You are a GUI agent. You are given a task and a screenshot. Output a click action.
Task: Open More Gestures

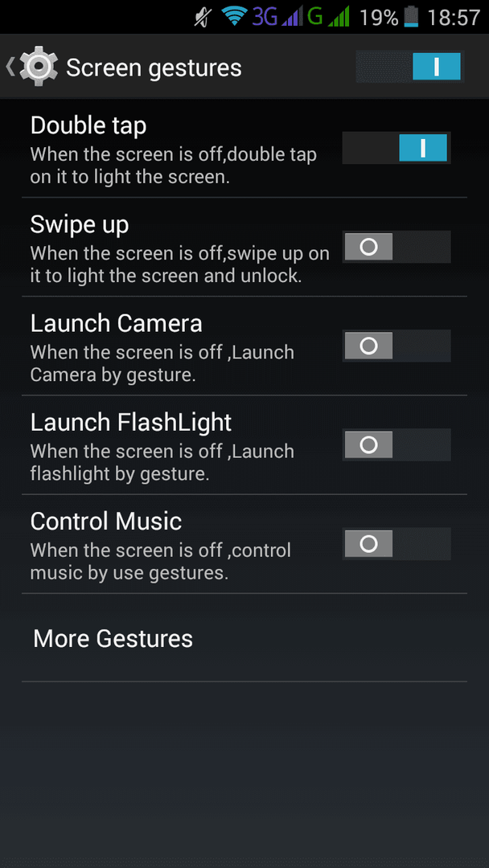click(x=244, y=637)
